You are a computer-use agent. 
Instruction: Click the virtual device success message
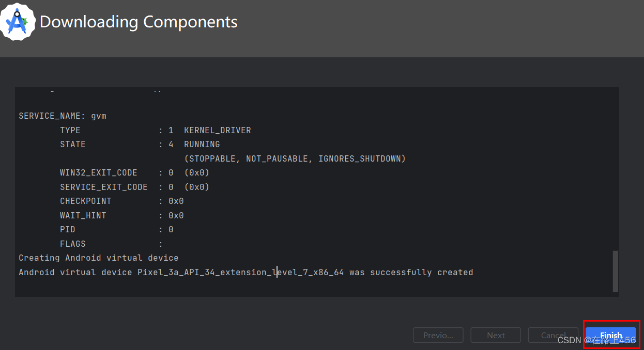tap(246, 272)
